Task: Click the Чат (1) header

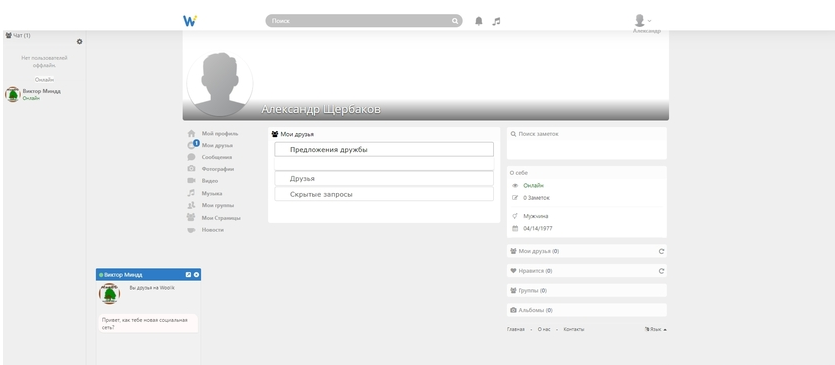Action: coord(18,35)
